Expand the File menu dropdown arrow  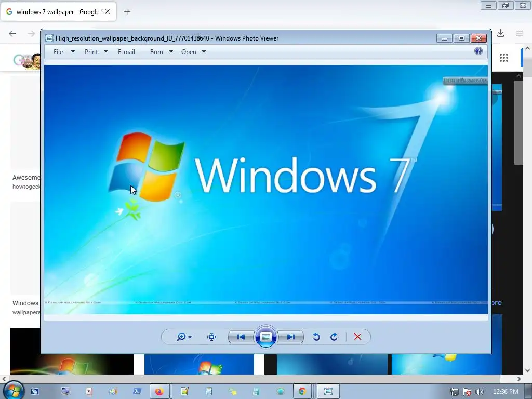click(73, 51)
